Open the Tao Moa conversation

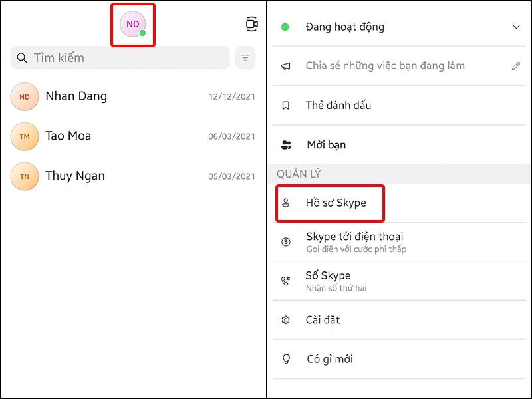[x=133, y=136]
